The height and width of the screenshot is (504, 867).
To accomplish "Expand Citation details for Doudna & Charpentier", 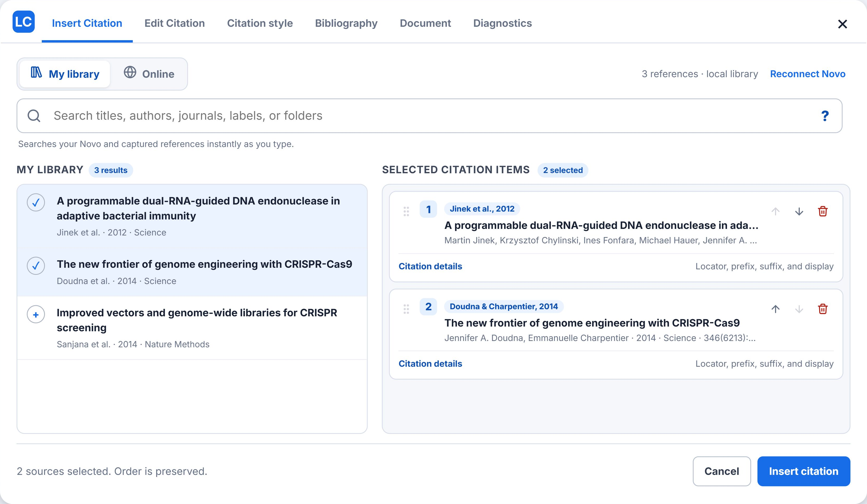I will pos(430,364).
